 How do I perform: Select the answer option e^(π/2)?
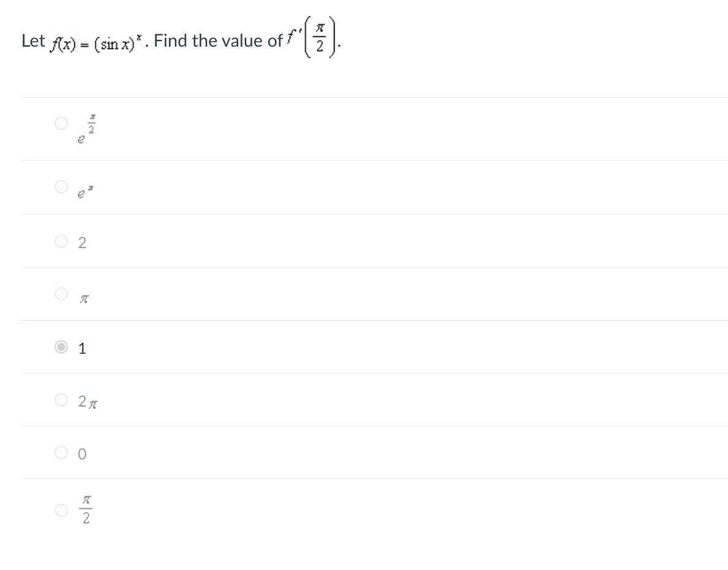[x=61, y=123]
